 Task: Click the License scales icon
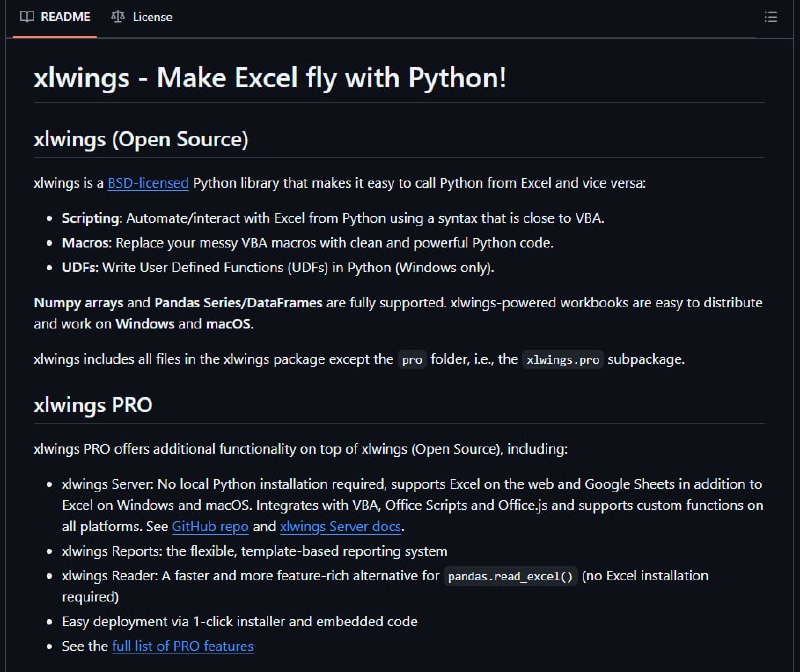pos(118,17)
